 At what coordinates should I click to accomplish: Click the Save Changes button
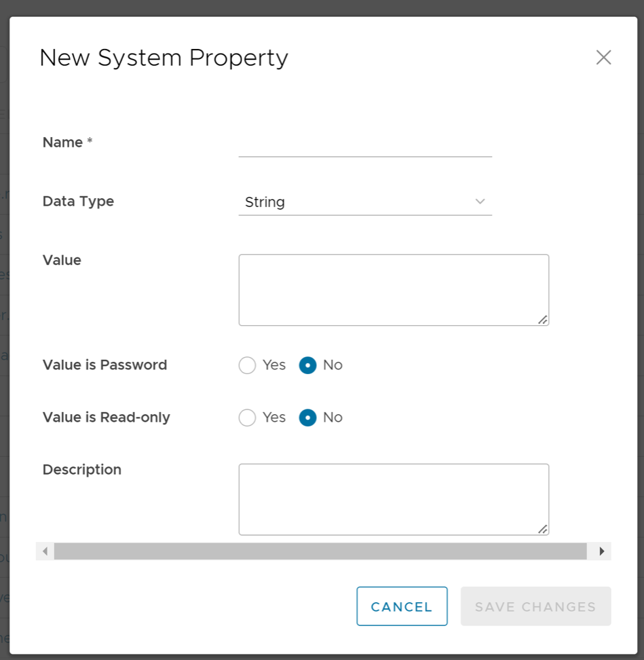(x=535, y=606)
